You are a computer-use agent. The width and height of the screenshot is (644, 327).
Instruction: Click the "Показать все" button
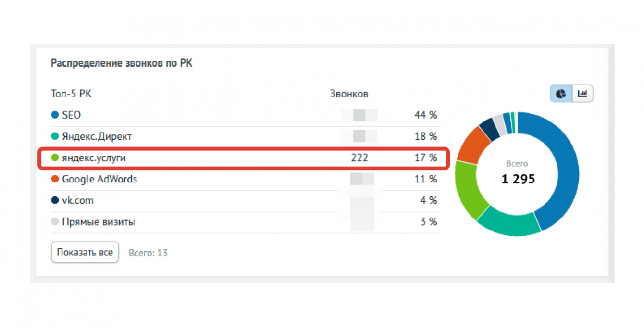85,252
